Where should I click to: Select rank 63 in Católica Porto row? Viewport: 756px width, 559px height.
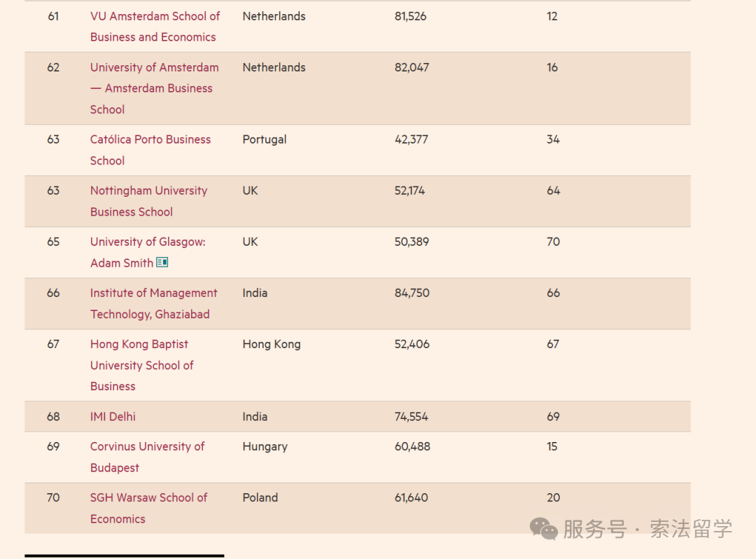point(53,139)
